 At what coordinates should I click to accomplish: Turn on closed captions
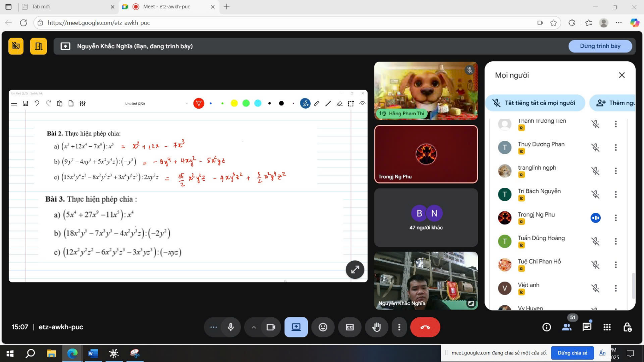coord(350,327)
